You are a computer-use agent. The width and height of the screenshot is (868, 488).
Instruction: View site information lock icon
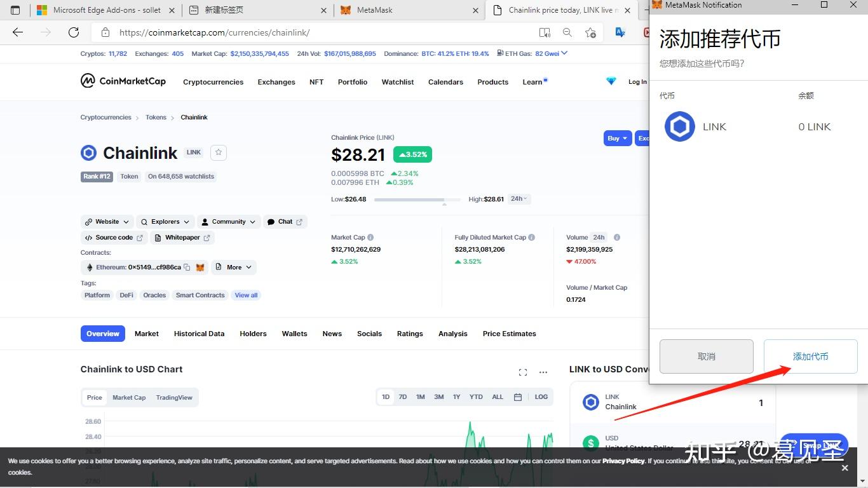coord(105,32)
